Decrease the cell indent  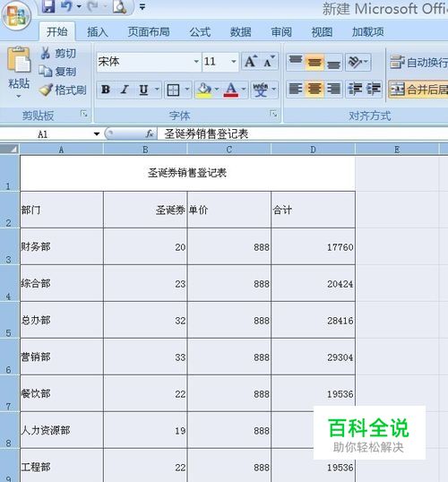click(355, 90)
